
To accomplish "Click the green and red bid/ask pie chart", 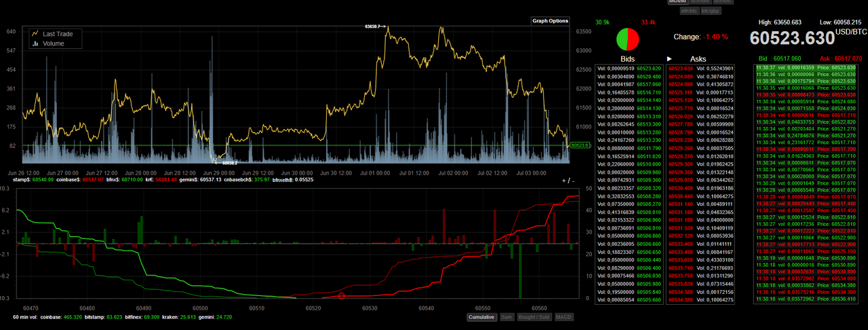I will [628, 39].
